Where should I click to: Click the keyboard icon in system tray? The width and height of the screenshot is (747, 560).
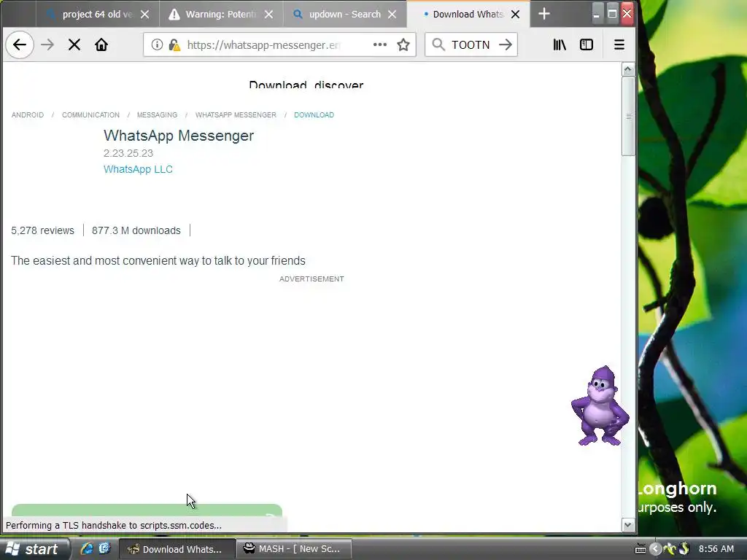tap(640, 549)
